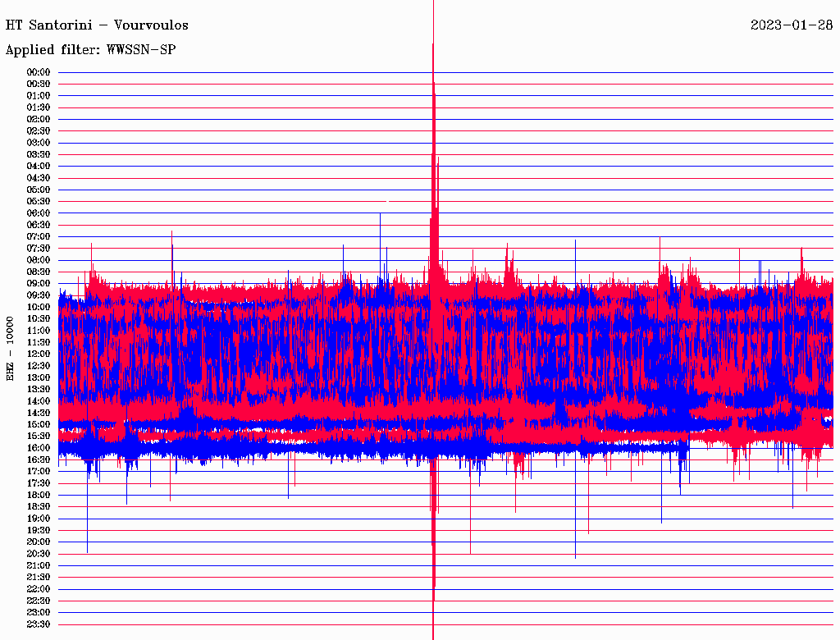Image resolution: width=840 pixels, height=640 pixels.
Task: Click the 21:30 time label
Action: coord(39,578)
